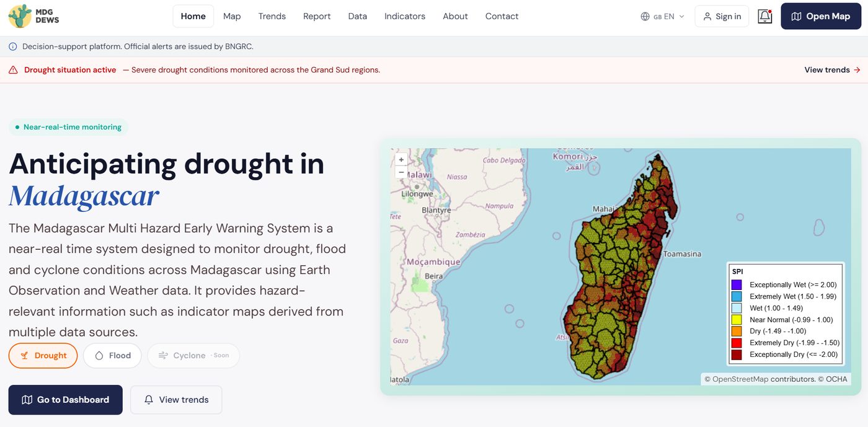The height and width of the screenshot is (427, 868).
Task: Open the OpenStreetMap attribution link
Action: click(x=740, y=379)
